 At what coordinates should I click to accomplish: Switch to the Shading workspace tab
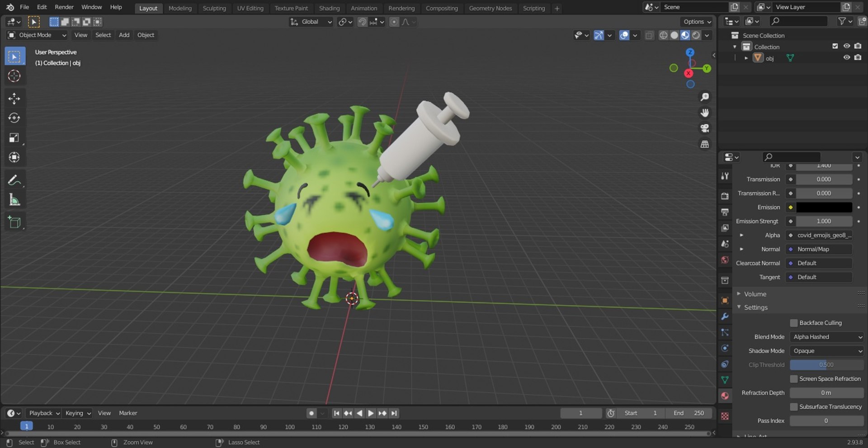tap(329, 8)
